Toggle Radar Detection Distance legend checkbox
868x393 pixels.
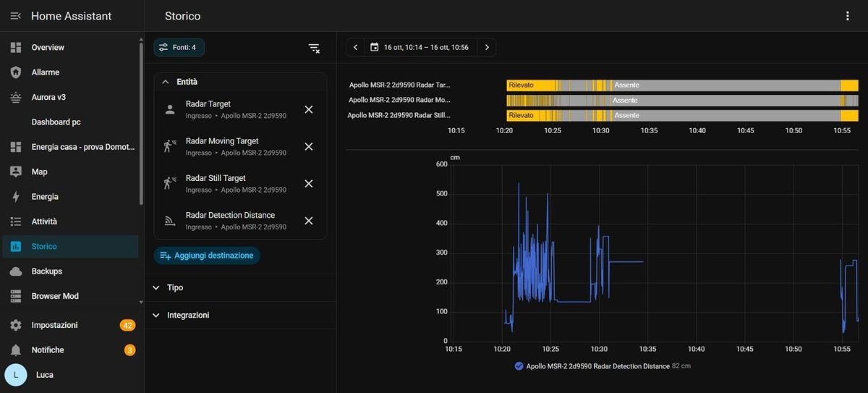click(519, 366)
